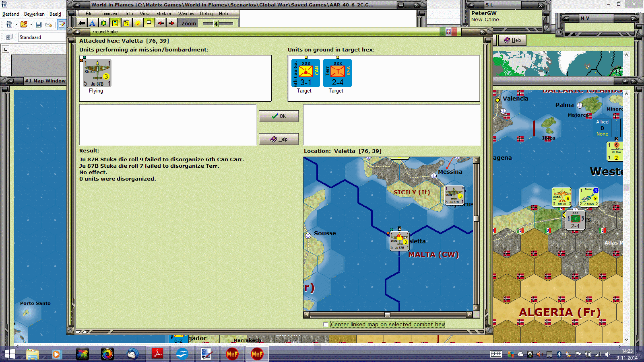Screen dimensions: 644x362
Task: Open the Beeld menu in the background window
Action: 56,14
